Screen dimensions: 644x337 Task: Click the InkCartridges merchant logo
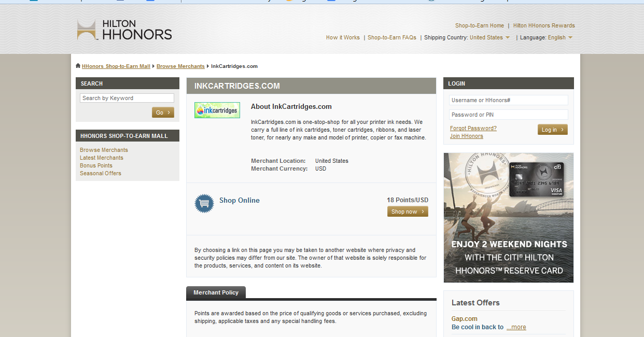[x=217, y=110]
